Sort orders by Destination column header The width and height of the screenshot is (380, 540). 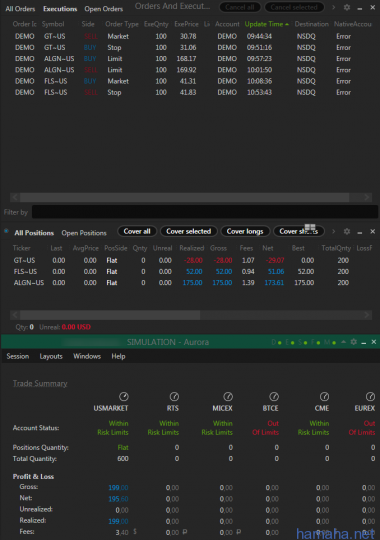pos(311,24)
